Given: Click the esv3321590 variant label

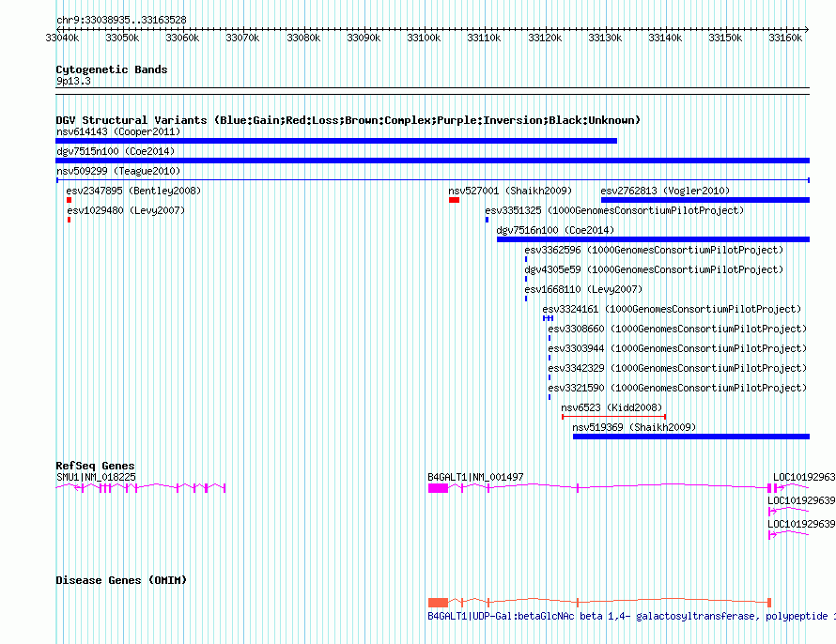Looking at the screenshot, I should [677, 388].
